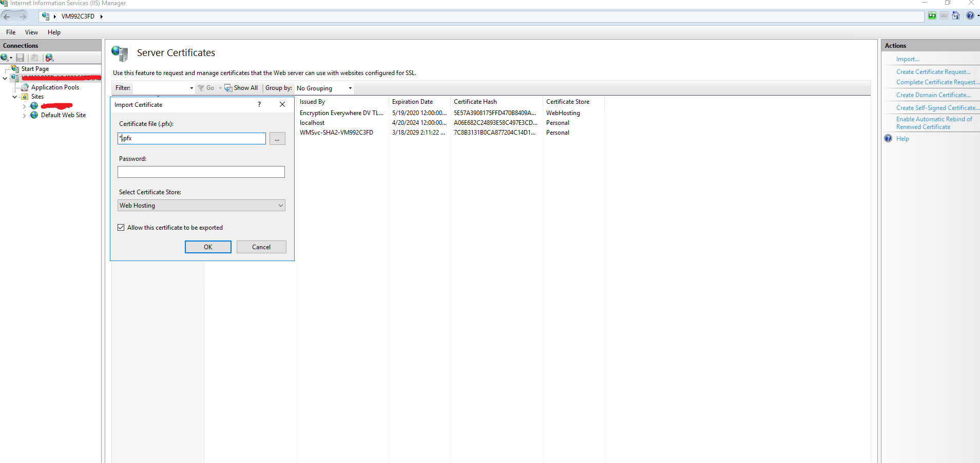The width and height of the screenshot is (980, 463).
Task: Click the Home icon in the top toolbar
Action: (x=955, y=16)
